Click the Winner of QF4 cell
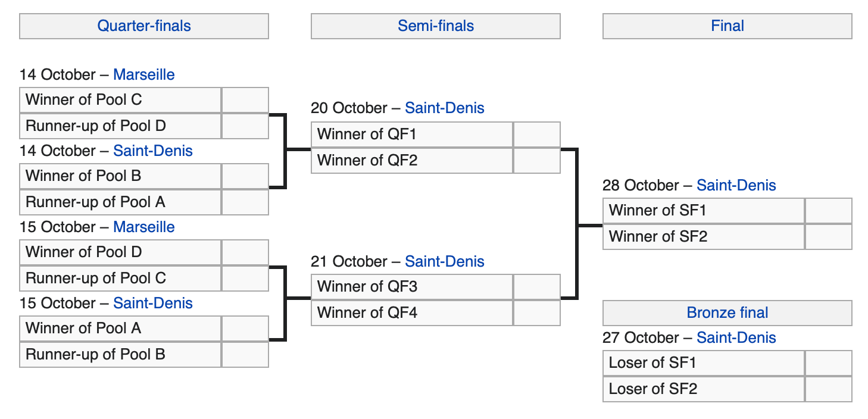This screenshot has width=868, height=419. pos(412,313)
